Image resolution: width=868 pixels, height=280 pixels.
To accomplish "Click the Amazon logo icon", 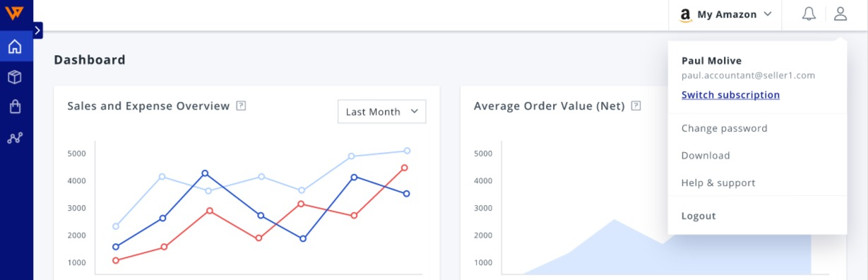I will click(685, 15).
